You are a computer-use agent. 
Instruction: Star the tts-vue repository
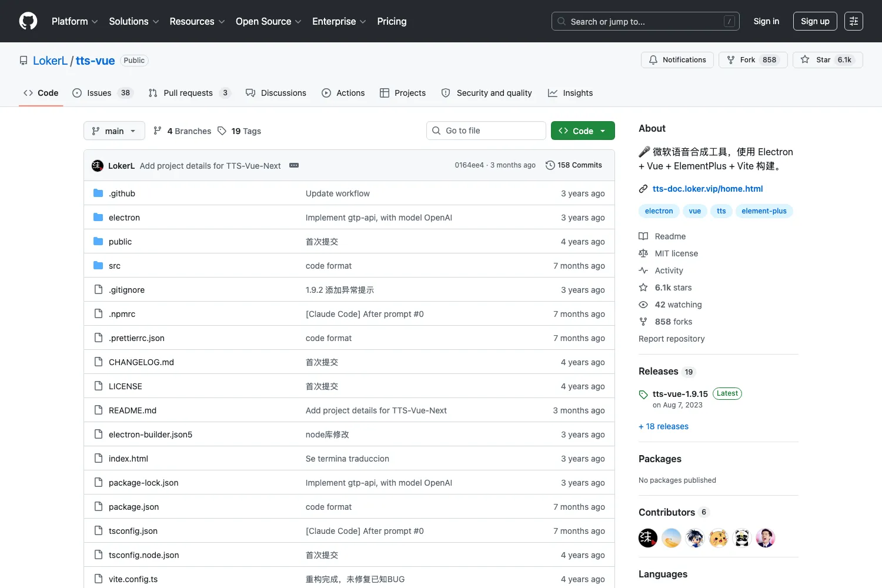(828, 60)
